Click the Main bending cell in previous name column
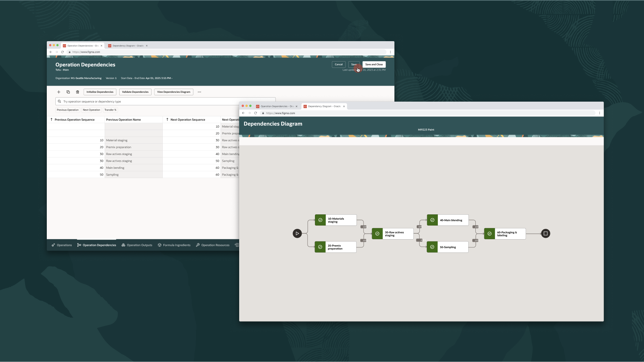This screenshot has height=362, width=644. [x=134, y=168]
